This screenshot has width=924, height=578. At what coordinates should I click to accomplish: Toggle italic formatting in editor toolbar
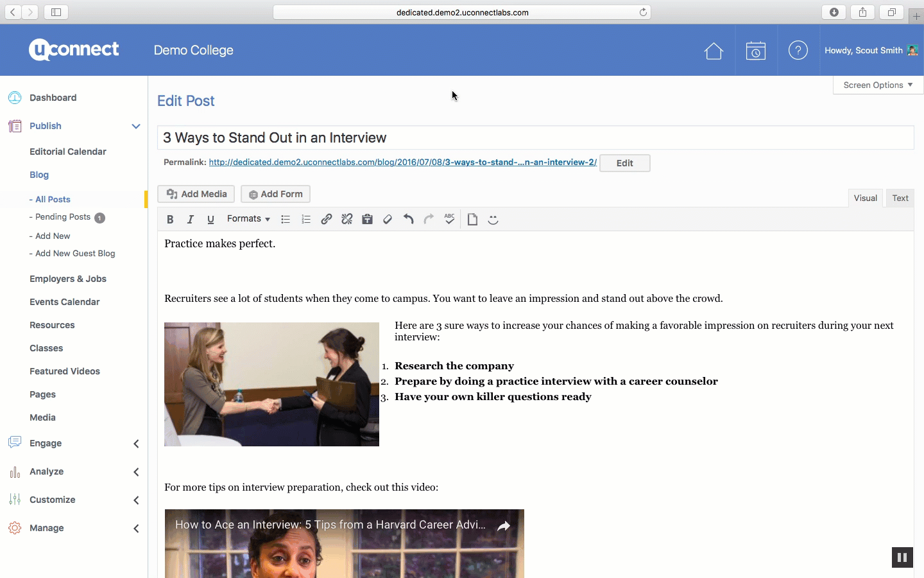pos(191,220)
